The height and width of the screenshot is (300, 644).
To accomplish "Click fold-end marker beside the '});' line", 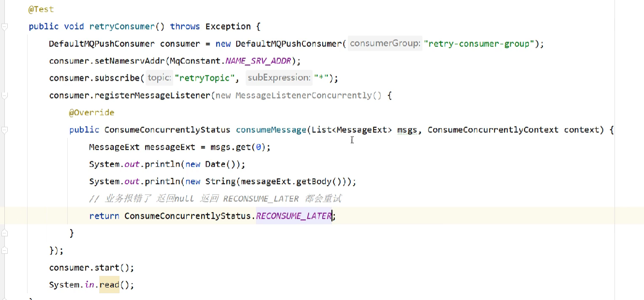I will 4,251.
